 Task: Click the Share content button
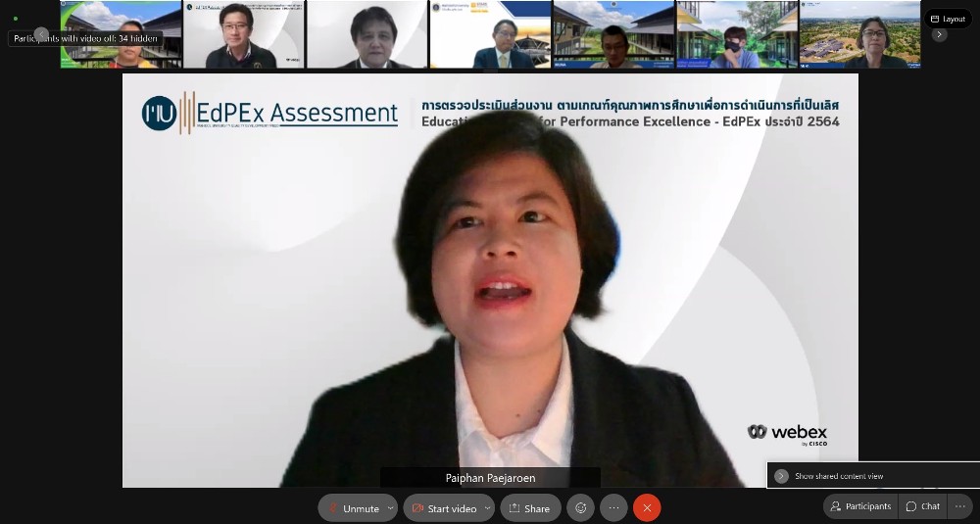pyautogui.click(x=530, y=508)
